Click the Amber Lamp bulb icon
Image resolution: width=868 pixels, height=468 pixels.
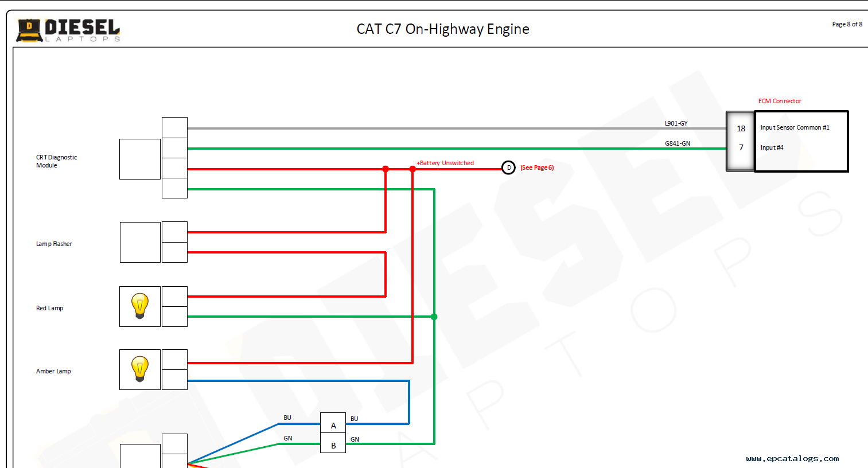click(x=140, y=369)
